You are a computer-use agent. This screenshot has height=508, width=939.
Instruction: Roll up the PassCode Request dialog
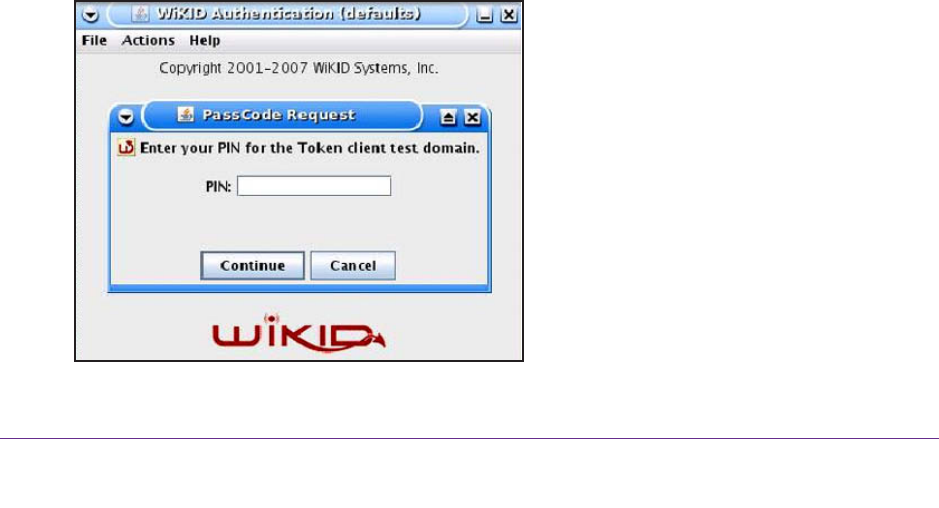[448, 117]
